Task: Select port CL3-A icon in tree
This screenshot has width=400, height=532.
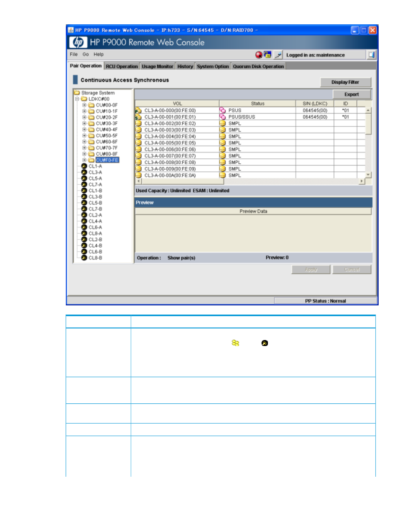Action: pyautogui.click(x=84, y=172)
